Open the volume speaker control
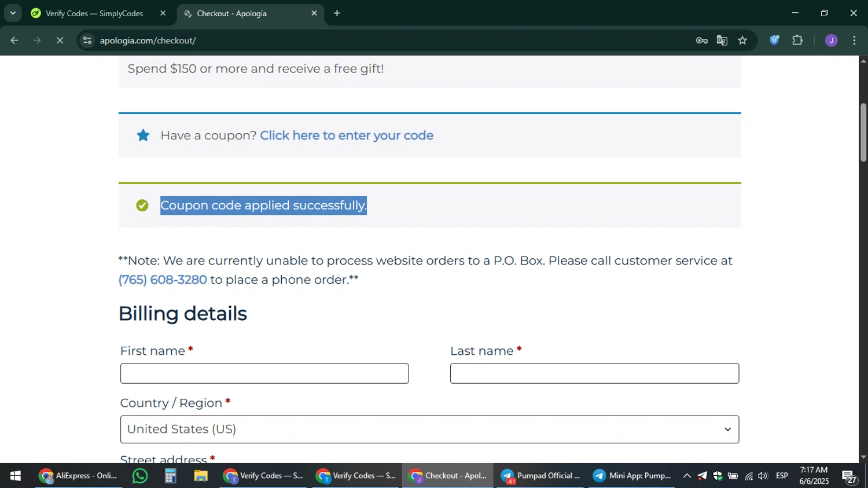This screenshot has height=488, width=868. 763,476
